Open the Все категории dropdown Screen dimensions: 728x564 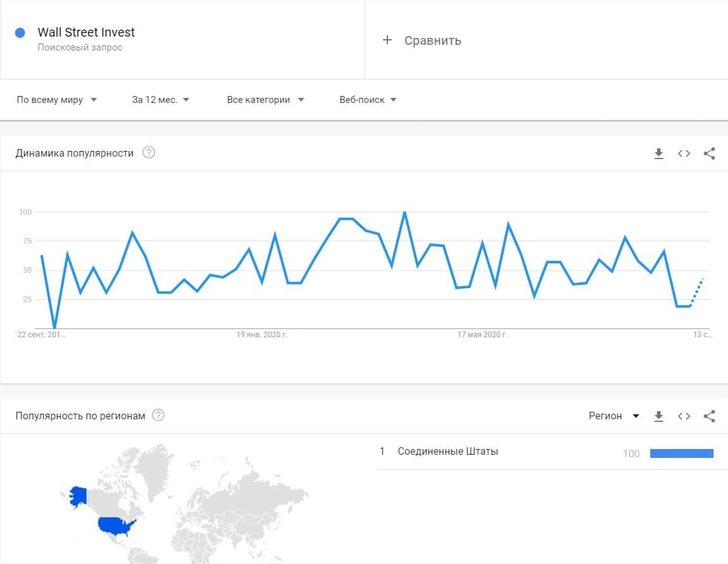point(265,100)
